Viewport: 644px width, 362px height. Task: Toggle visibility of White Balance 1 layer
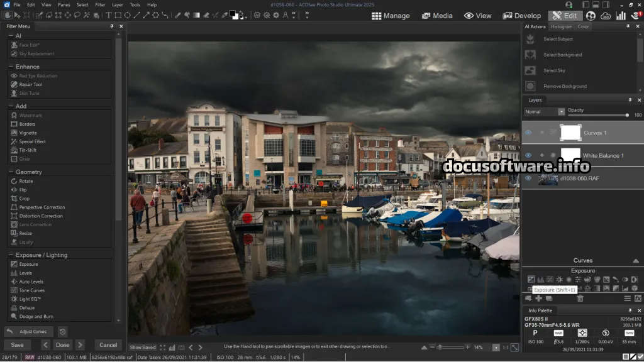click(x=528, y=155)
